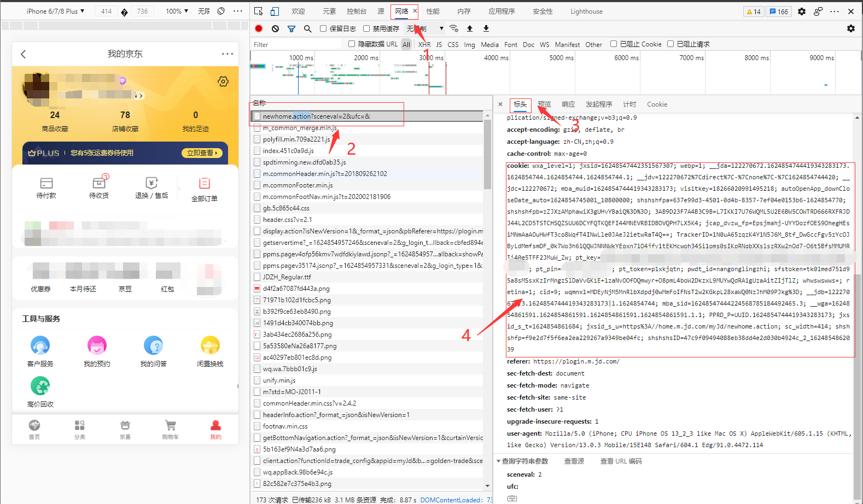Close request details pane

[500, 104]
